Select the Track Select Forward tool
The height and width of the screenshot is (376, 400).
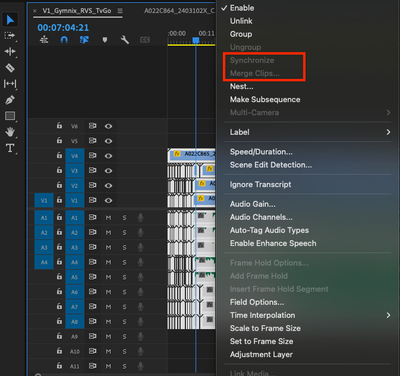point(10,35)
